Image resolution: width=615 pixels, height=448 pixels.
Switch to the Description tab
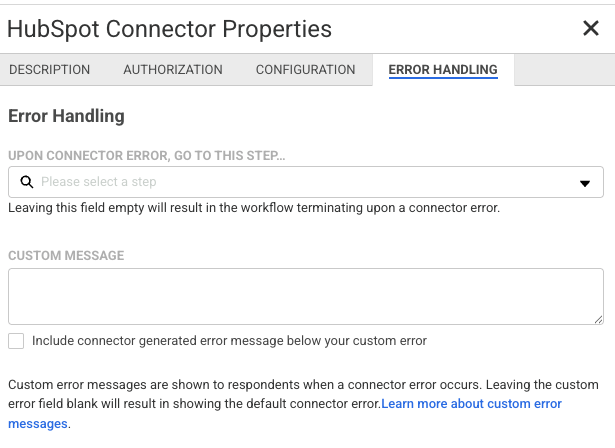(x=50, y=70)
